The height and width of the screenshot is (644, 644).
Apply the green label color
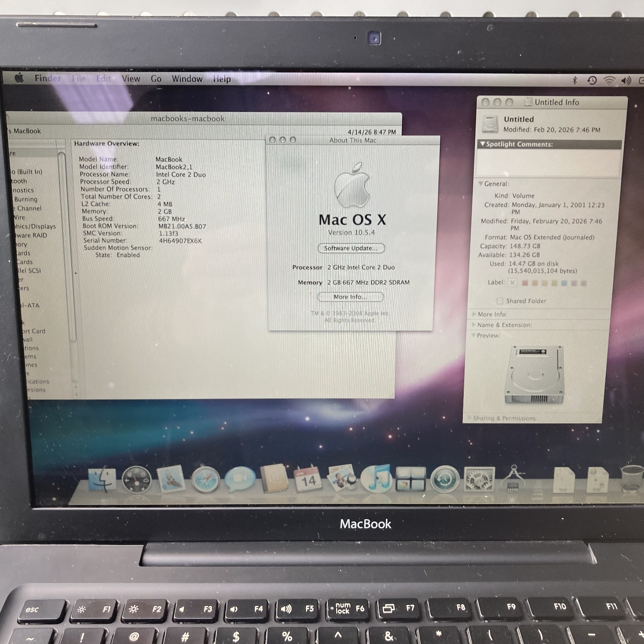(554, 283)
